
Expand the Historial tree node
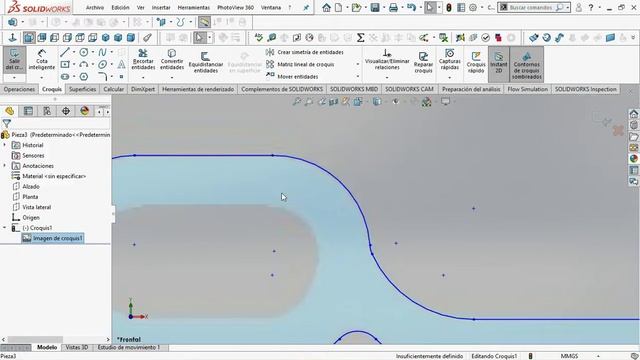click(x=4, y=145)
